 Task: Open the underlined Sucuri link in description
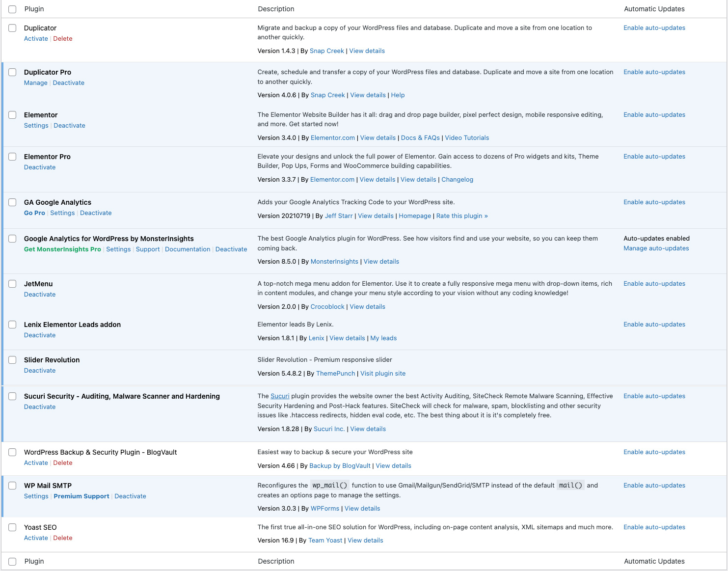click(280, 396)
